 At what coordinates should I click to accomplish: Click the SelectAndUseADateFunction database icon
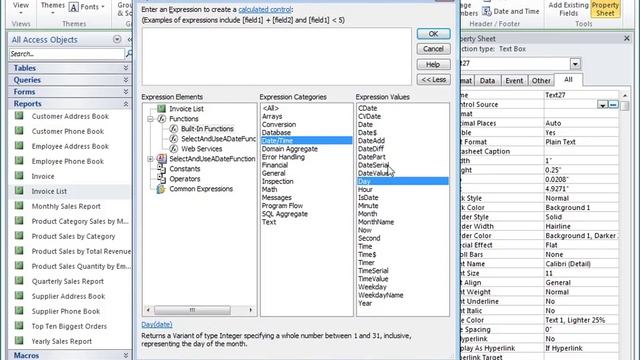click(162, 158)
